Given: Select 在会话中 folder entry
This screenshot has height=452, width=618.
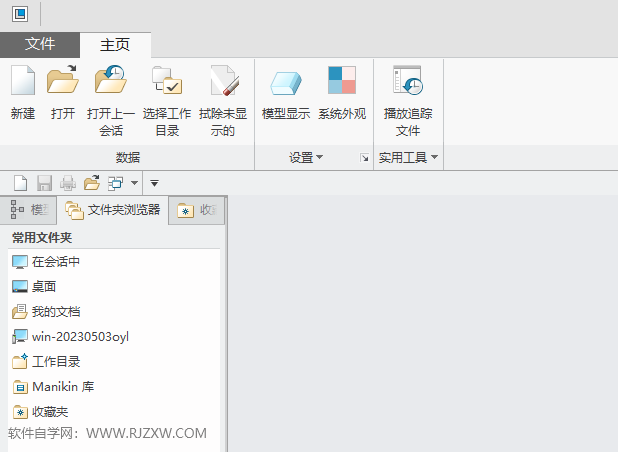Looking at the screenshot, I should pos(46,262).
